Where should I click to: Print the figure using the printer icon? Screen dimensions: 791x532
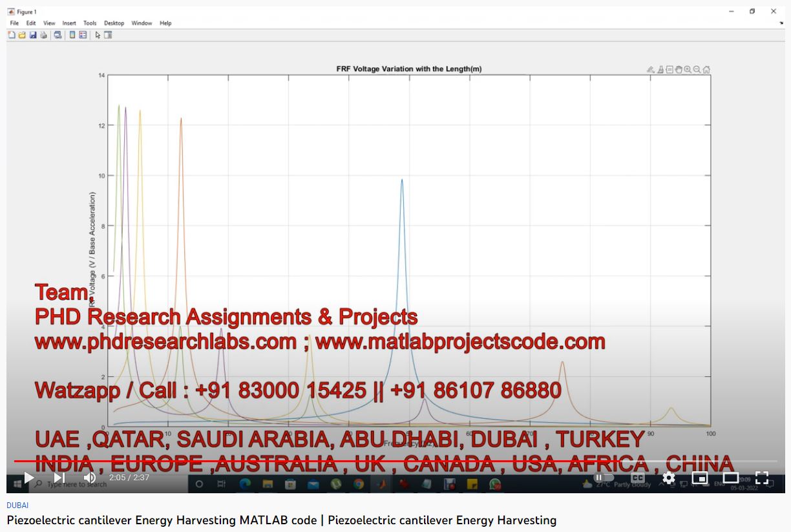click(x=43, y=35)
